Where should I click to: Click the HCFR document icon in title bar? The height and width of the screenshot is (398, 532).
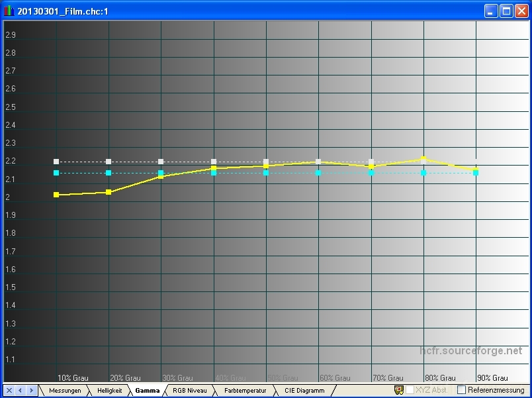click(x=9, y=11)
